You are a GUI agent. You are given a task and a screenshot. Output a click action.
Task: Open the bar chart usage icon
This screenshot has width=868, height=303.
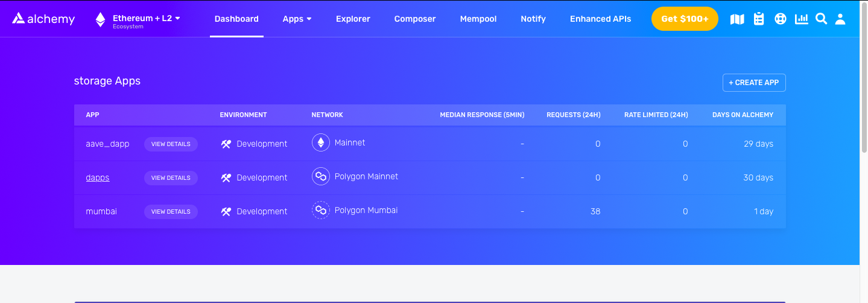tap(802, 19)
